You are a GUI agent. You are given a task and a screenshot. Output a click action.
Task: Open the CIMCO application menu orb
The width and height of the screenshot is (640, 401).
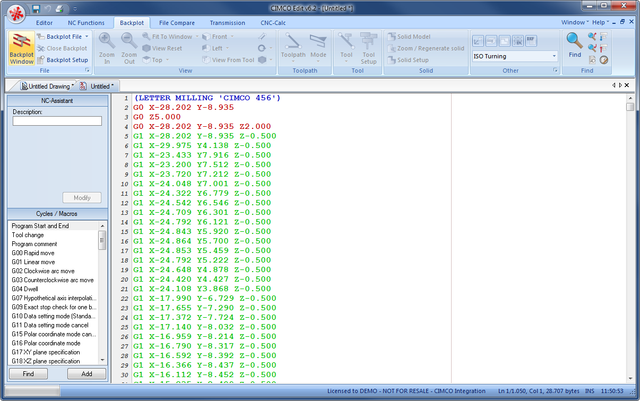(x=16, y=15)
